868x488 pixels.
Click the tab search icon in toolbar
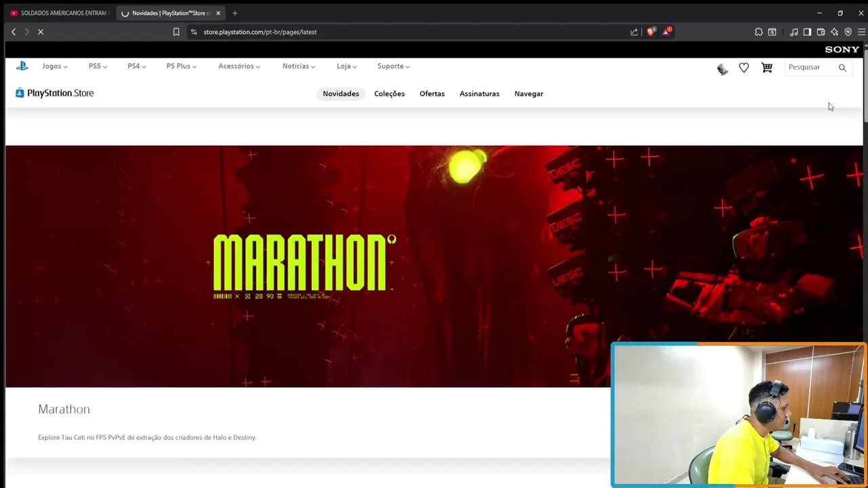click(772, 32)
